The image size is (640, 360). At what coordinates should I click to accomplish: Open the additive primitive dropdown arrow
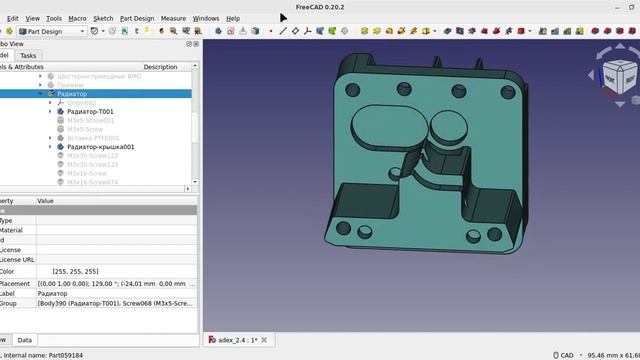click(435, 31)
